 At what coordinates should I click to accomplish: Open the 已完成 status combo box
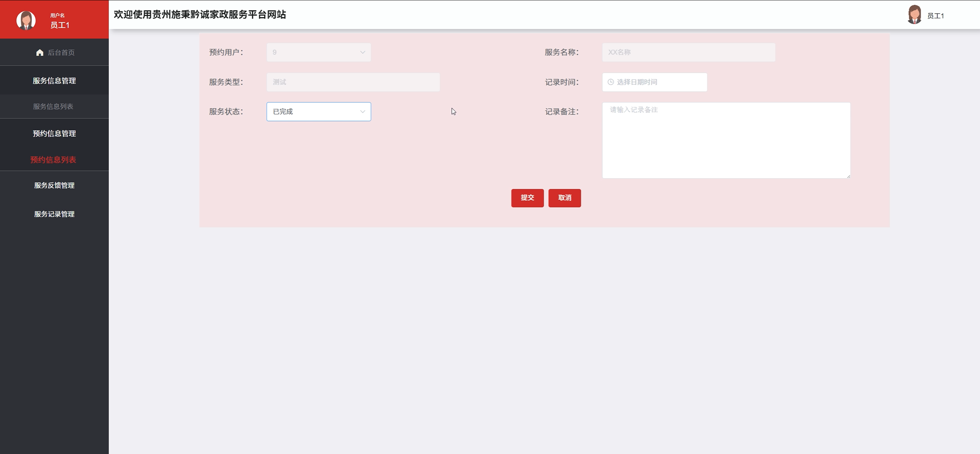[x=318, y=112]
